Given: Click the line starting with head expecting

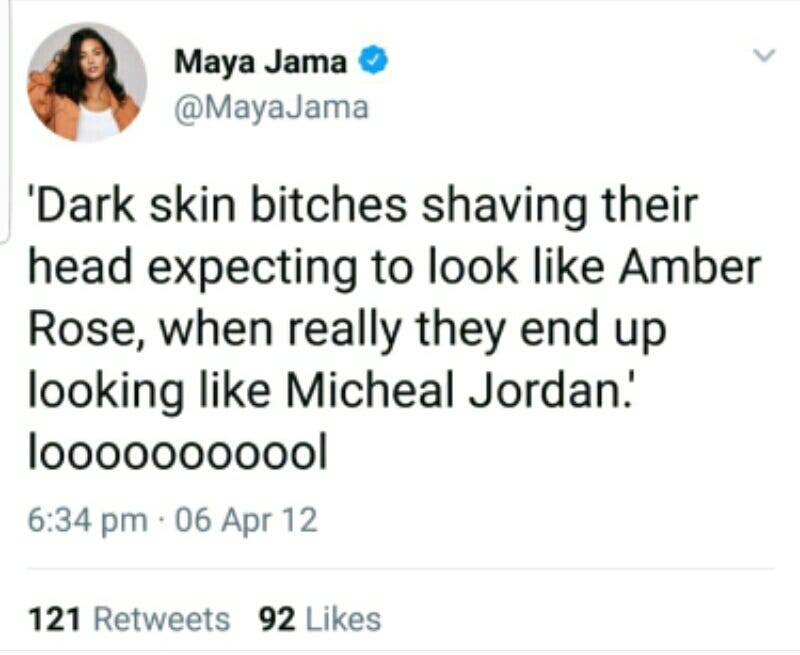Looking at the screenshot, I should click(394, 269).
